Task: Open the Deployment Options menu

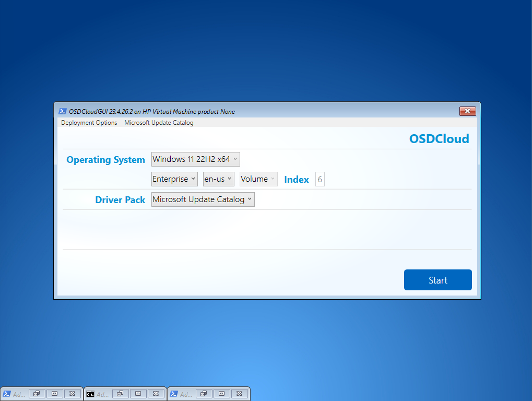Action: coord(89,123)
